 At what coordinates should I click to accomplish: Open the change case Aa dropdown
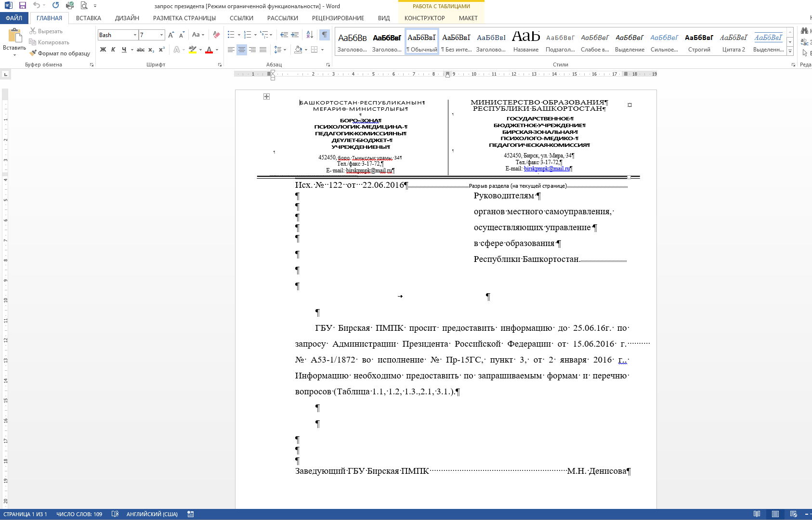[x=198, y=35]
